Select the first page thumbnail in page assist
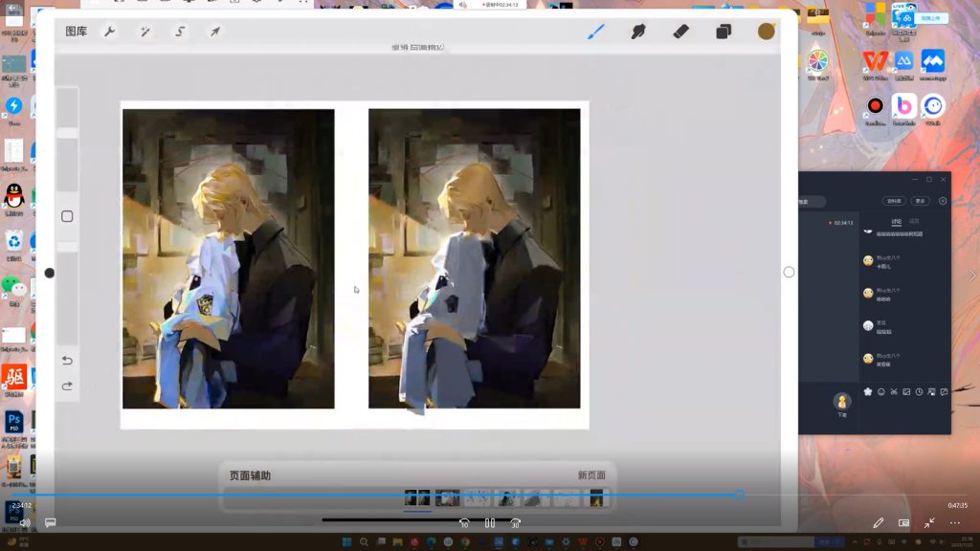This screenshot has width=980, height=551. tap(417, 497)
